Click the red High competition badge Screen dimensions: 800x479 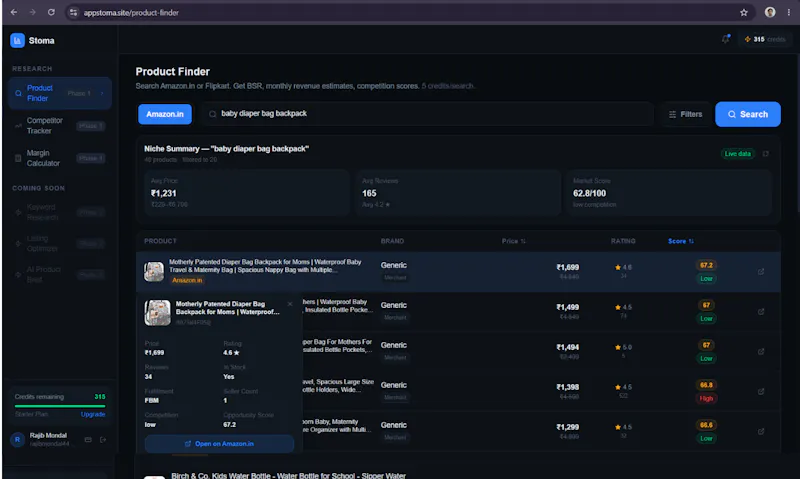[706, 398]
